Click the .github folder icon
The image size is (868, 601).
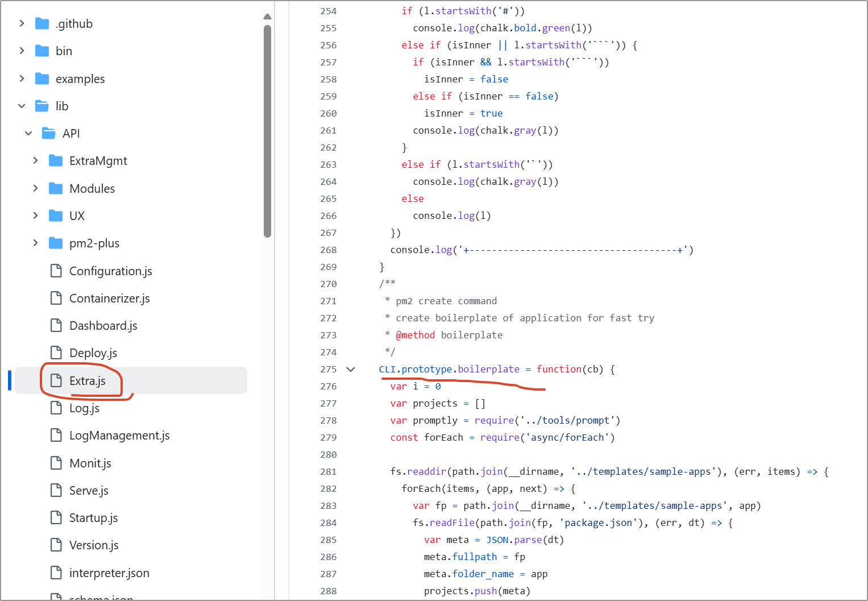pyautogui.click(x=42, y=23)
